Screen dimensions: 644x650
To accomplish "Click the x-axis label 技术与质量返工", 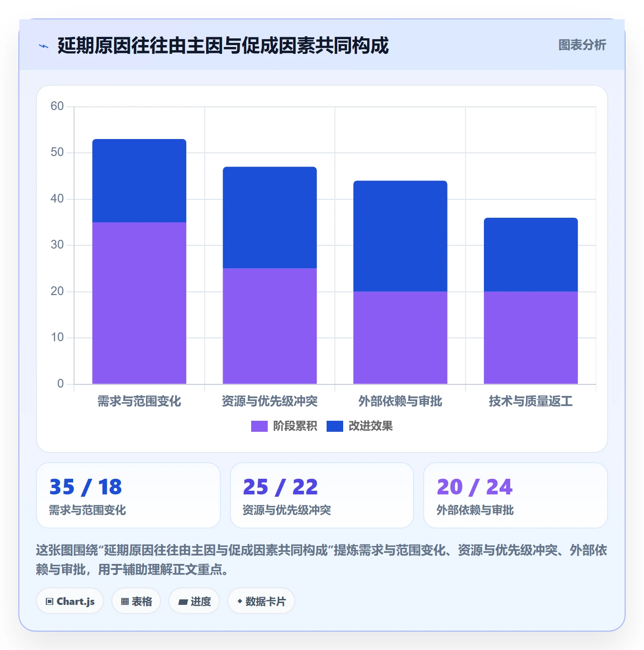I will [531, 401].
